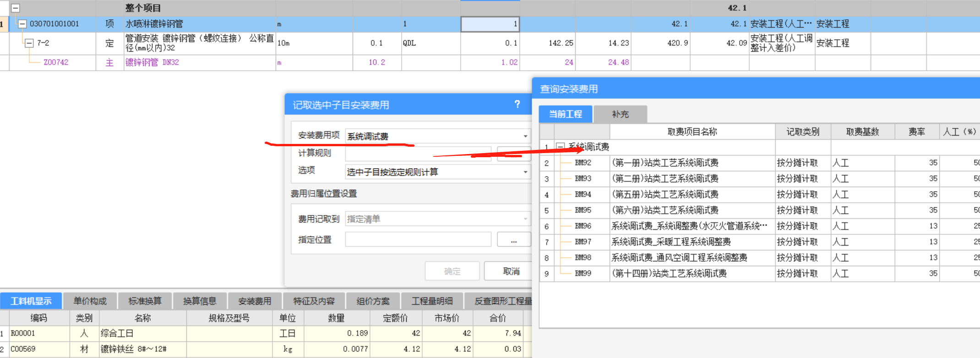This screenshot has width=980, height=358.
Task: Click the 综合工日 name cell
Action: (142, 333)
